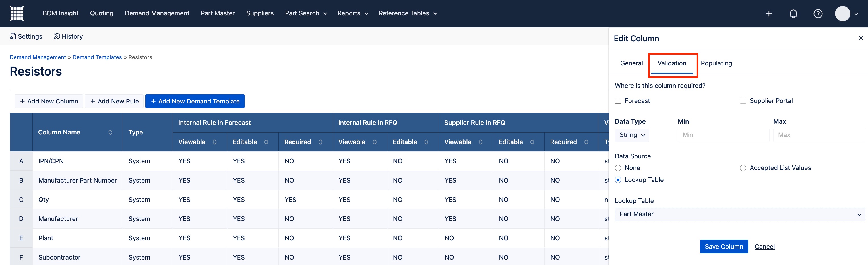The height and width of the screenshot is (265, 868).
Task: Select the Qty row name
Action: (x=44, y=200)
